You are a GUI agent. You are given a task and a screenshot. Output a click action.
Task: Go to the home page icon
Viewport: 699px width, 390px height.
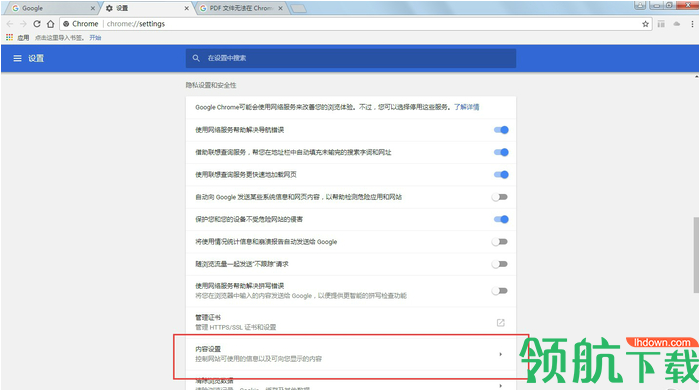50,24
